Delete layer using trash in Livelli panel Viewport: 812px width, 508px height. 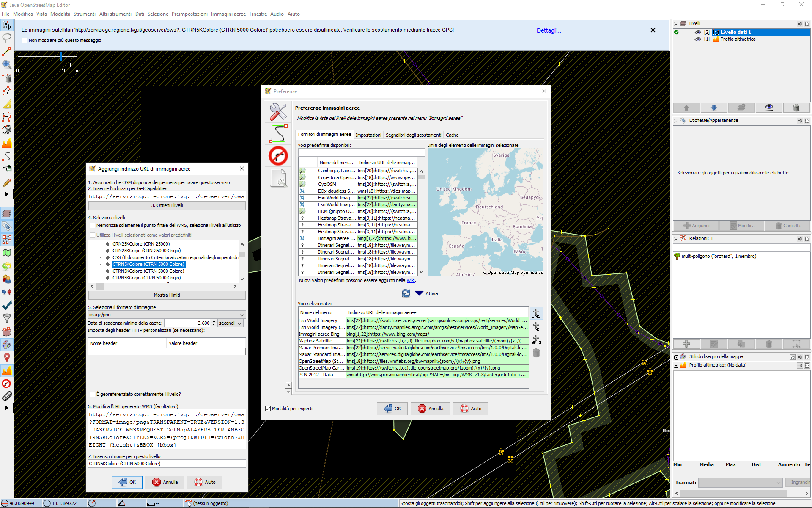pyautogui.click(x=796, y=108)
